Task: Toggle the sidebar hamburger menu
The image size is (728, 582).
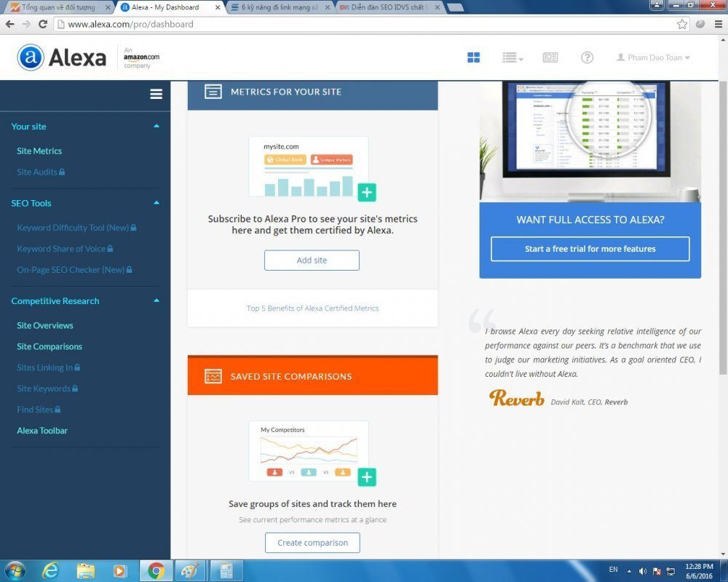Action: [x=156, y=95]
